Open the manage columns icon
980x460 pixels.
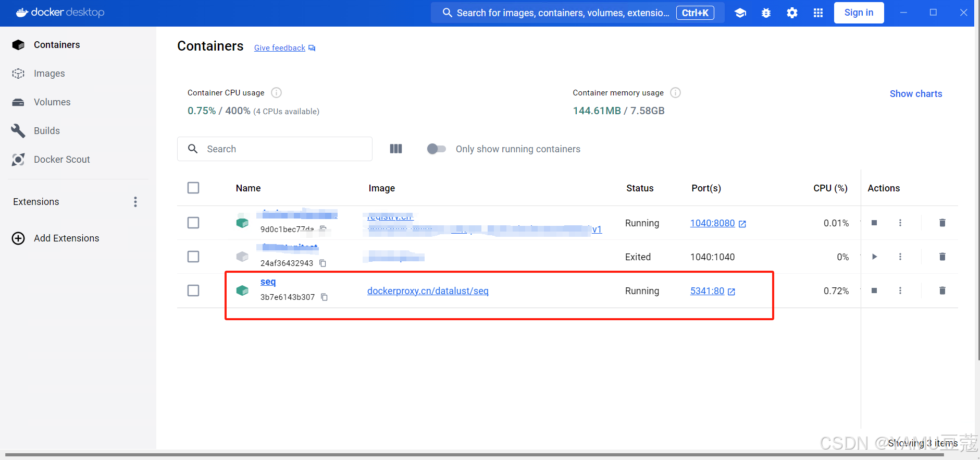coord(396,149)
